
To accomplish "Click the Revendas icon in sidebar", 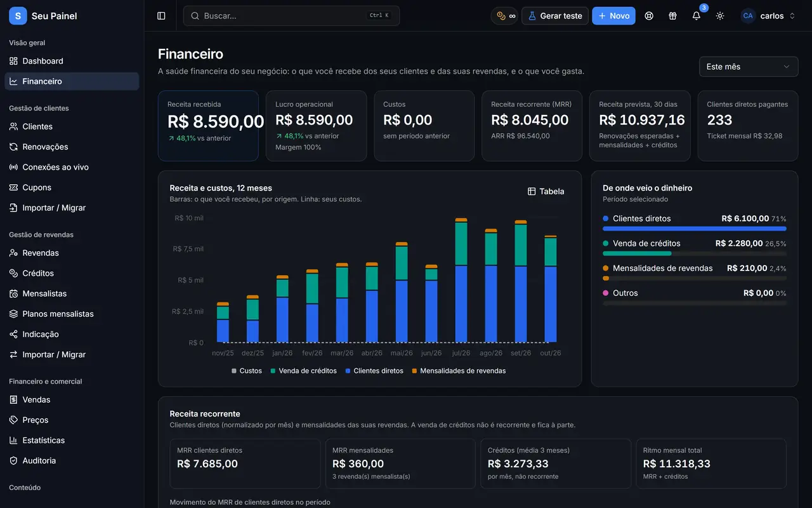I will coord(13,253).
